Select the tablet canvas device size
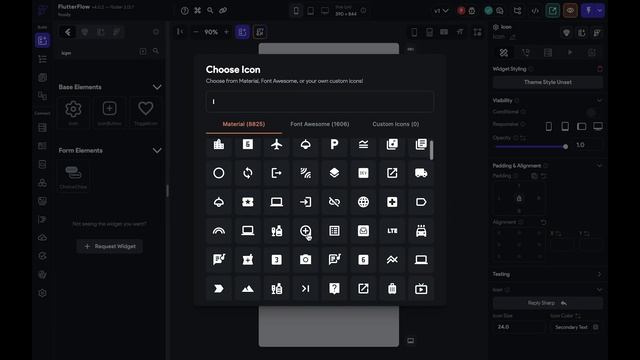This screenshot has width=640, height=360. (x=311, y=11)
